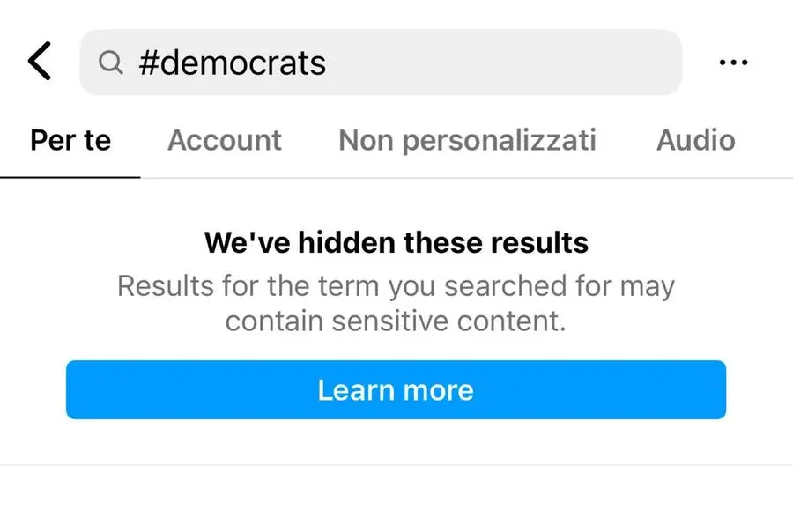This screenshot has width=793, height=532.
Task: Click the magnifying glass search icon
Action: (110, 63)
